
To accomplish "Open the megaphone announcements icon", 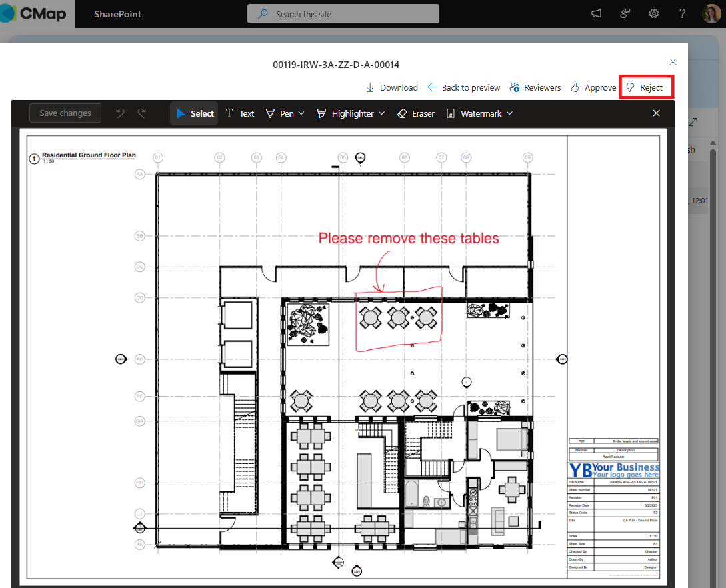I will click(x=597, y=13).
